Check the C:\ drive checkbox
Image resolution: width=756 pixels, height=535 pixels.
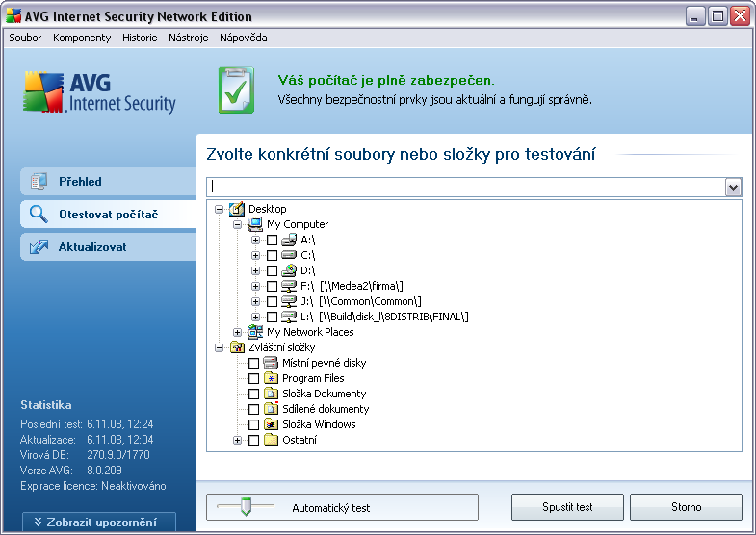[x=272, y=255]
